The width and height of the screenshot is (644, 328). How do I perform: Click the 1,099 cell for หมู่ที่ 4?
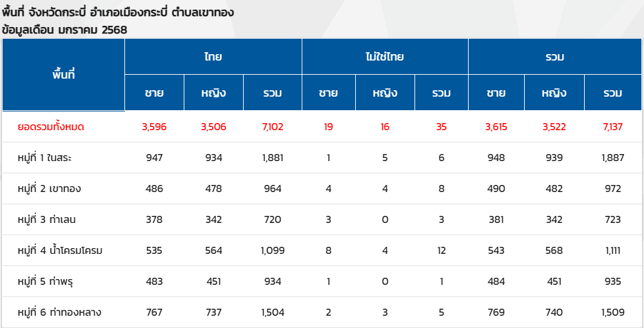point(272,251)
